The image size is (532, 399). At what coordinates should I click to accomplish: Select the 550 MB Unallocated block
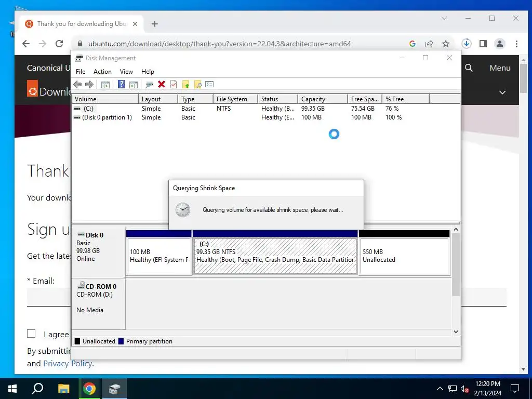pyautogui.click(x=404, y=256)
